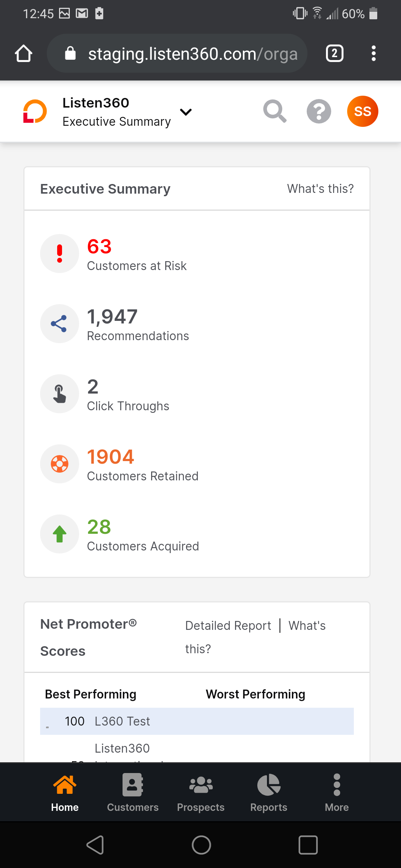
Task: Go to the browser home icon
Action: point(23,53)
